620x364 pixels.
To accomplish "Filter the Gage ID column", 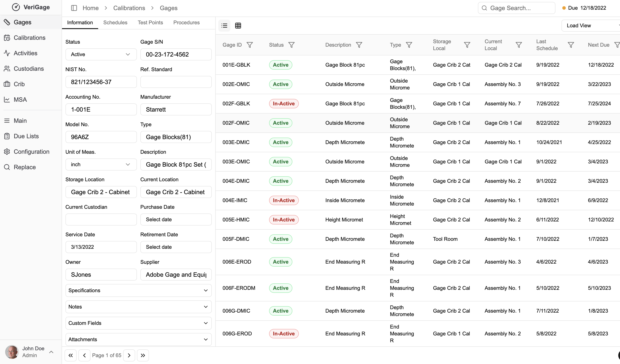I will (x=250, y=45).
